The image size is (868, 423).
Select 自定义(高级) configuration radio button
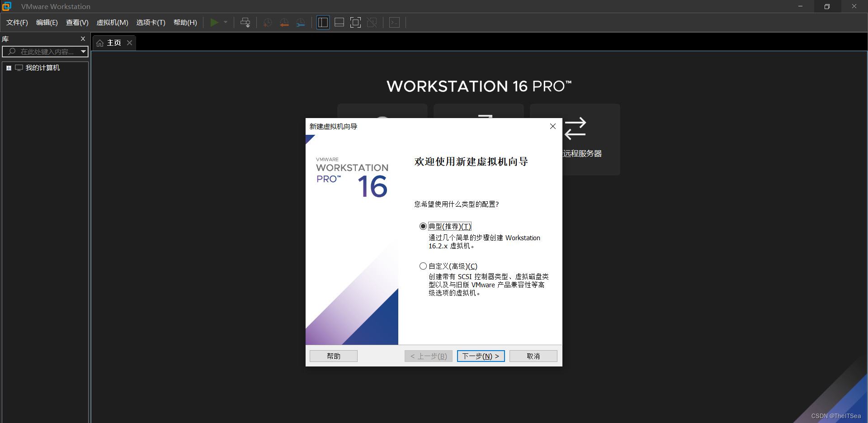tap(423, 266)
